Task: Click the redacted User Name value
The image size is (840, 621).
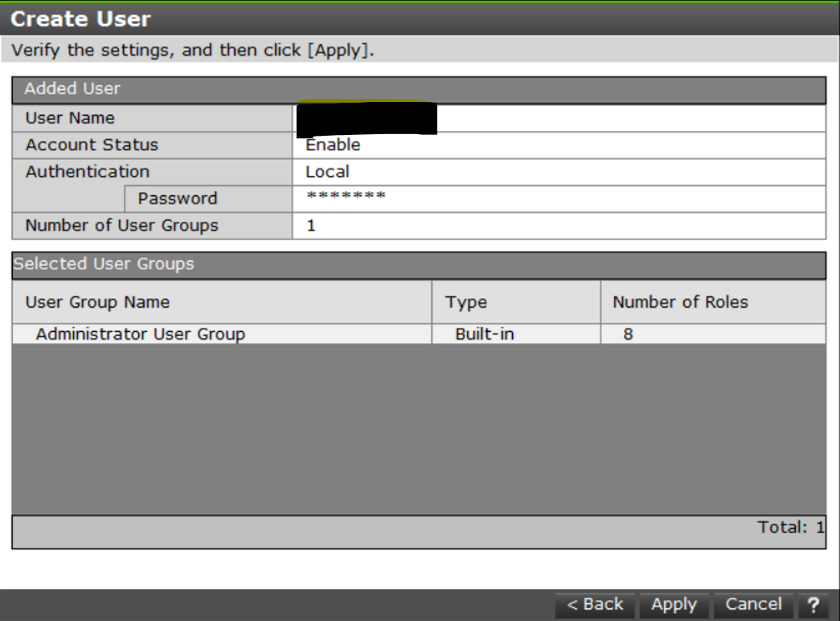Action: point(367,119)
